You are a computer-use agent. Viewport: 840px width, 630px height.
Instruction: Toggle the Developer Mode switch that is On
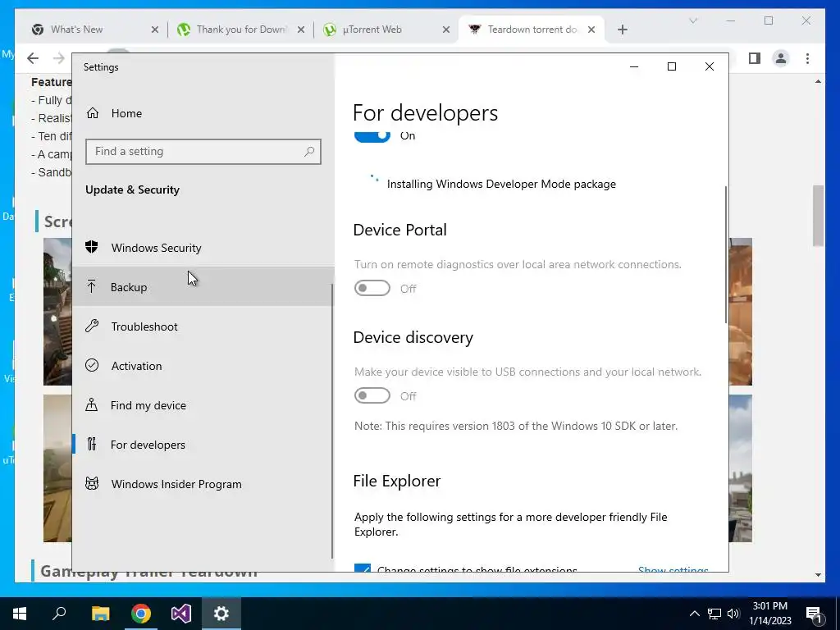[x=372, y=136]
